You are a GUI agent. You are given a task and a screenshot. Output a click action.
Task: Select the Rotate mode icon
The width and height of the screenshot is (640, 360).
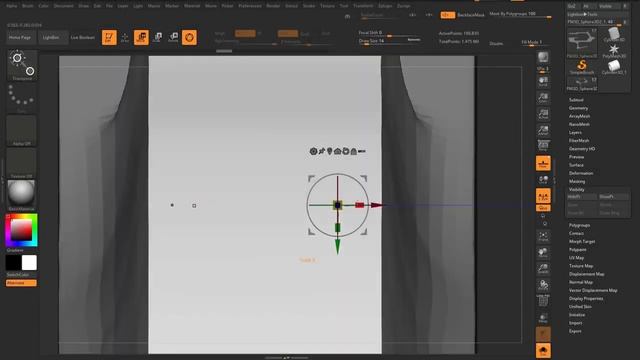pos(173,38)
